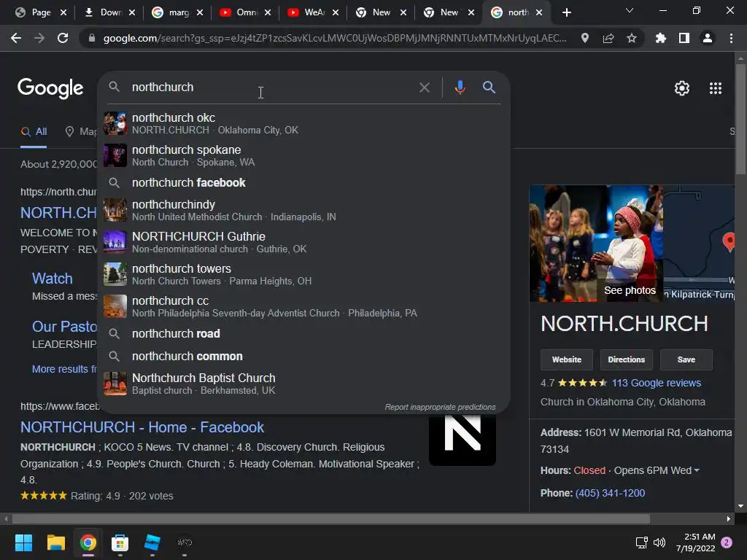The image size is (747, 560).
Task: Launch File Explorer from the taskbar
Action: click(55, 542)
